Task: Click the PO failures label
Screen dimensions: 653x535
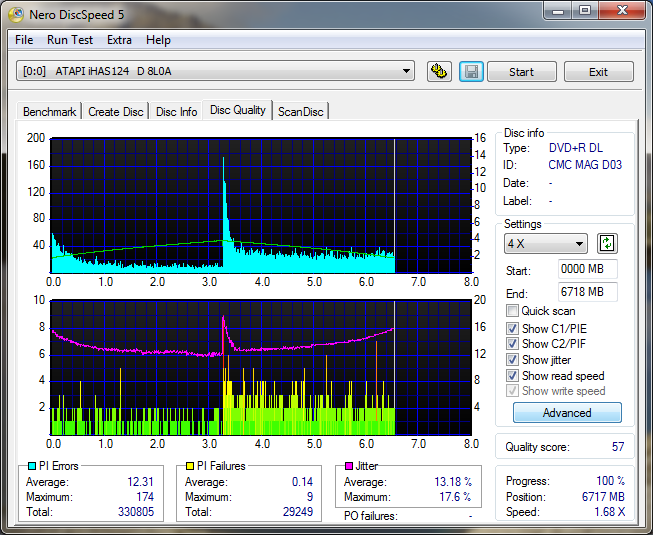Action: (x=371, y=516)
